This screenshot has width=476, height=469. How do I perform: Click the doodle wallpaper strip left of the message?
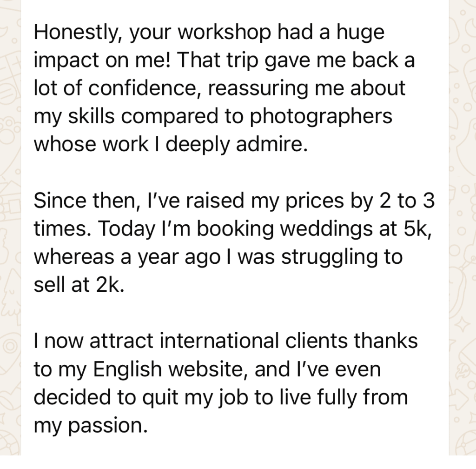point(10,233)
